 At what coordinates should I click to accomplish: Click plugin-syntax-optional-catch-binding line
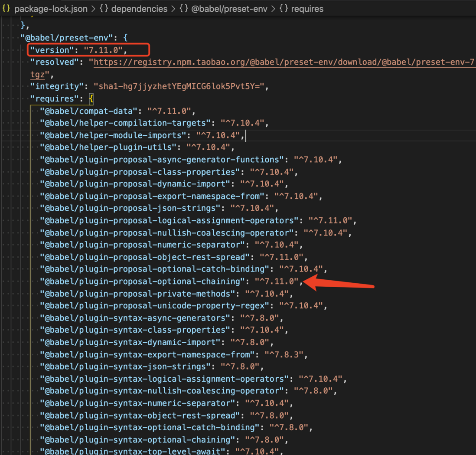[176, 428]
